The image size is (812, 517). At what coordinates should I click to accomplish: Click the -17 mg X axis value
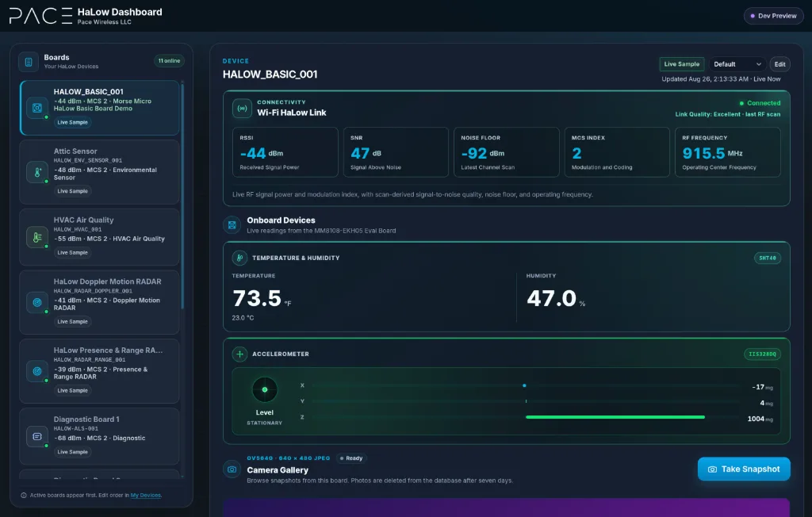tap(762, 387)
